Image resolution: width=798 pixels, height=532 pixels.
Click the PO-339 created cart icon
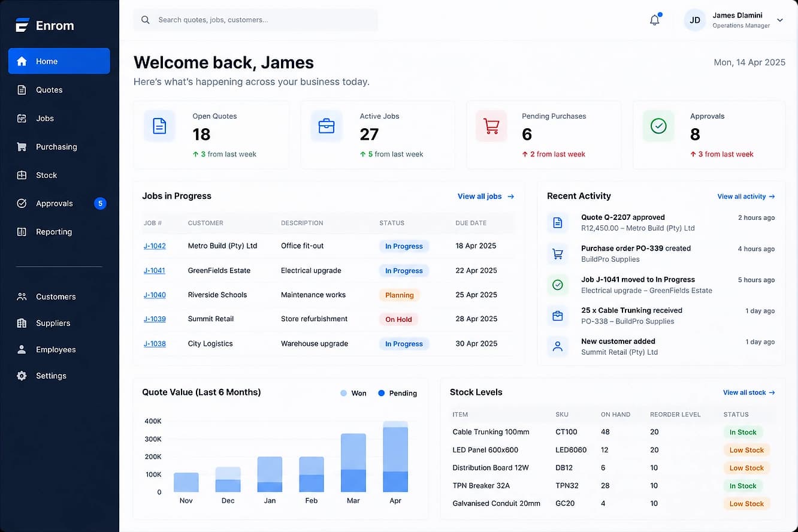(x=558, y=254)
